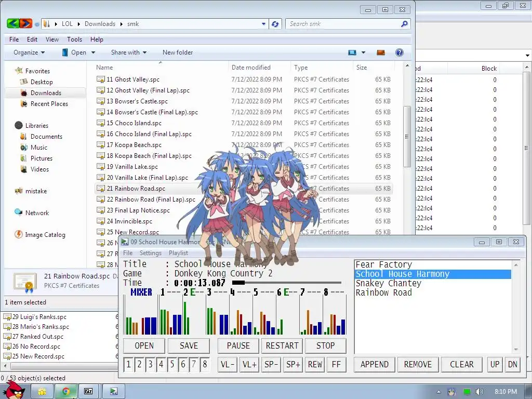Image resolution: width=532 pixels, height=399 pixels.
Task: Toggle channel 6 mute button
Action: point(183,364)
